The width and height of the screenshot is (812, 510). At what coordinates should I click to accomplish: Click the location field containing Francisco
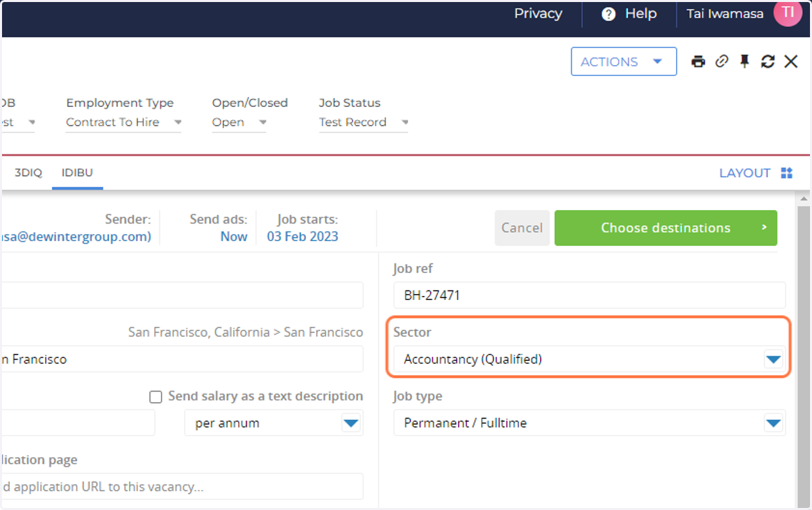click(181, 359)
